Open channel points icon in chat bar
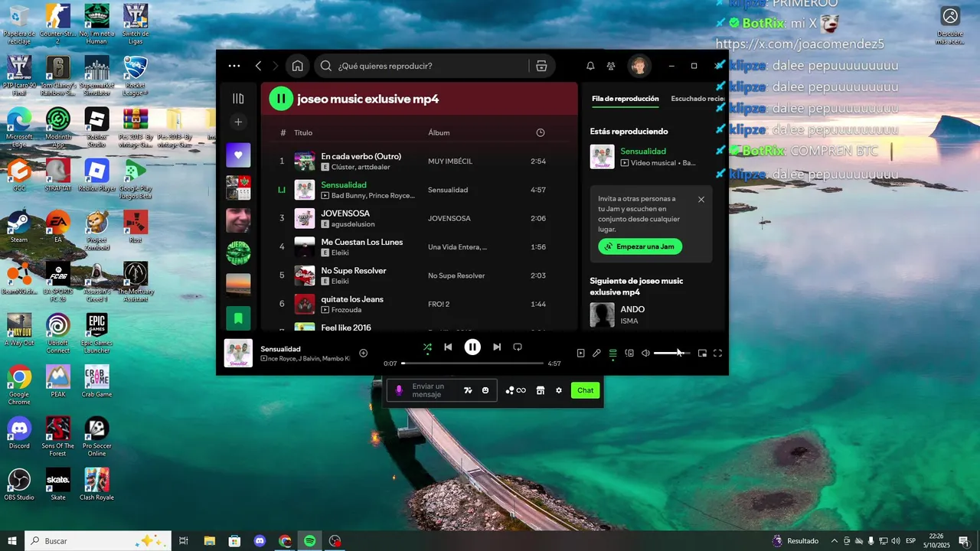 (515, 390)
